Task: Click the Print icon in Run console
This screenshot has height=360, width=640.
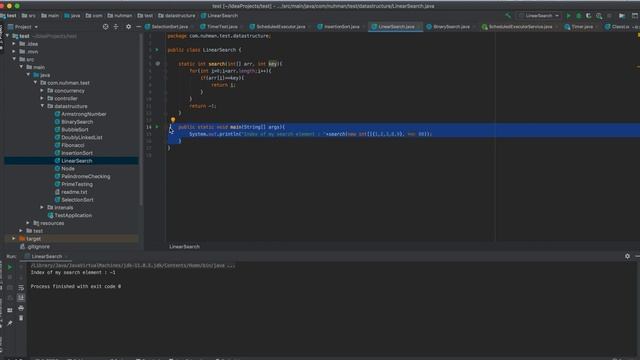Action: coord(21,308)
